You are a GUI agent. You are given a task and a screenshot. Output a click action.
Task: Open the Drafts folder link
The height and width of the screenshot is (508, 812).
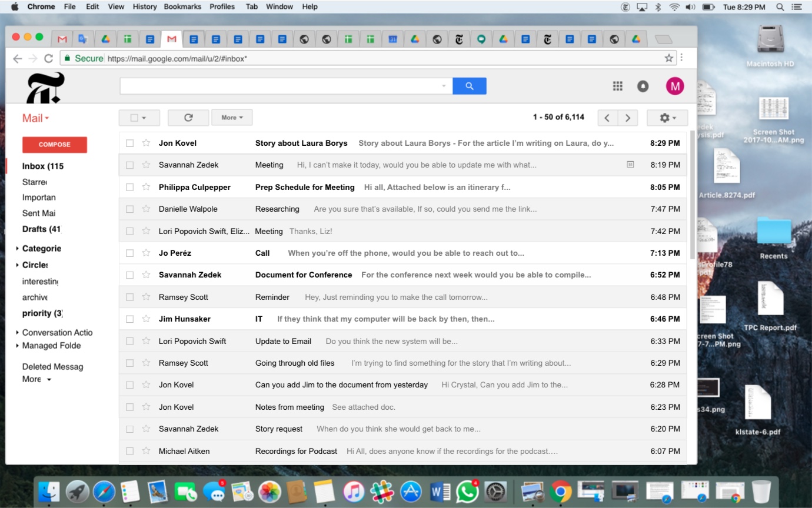click(41, 229)
